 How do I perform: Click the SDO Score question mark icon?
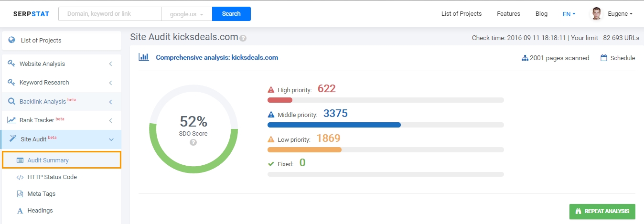click(193, 142)
